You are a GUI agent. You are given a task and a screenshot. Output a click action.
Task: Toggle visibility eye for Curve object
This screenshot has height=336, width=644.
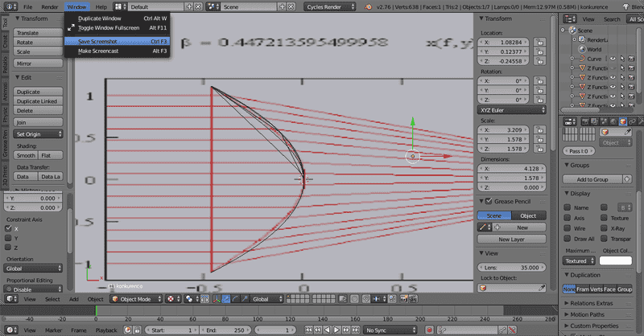pos(613,59)
